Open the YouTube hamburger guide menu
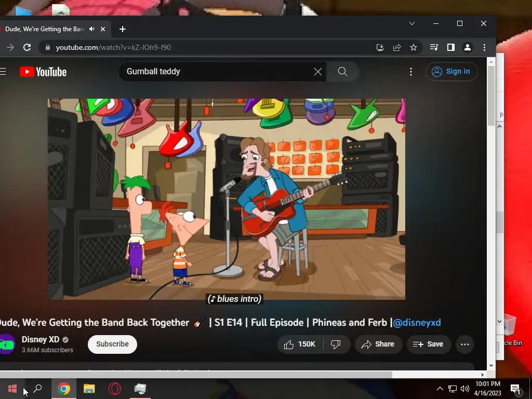This screenshot has width=532, height=399. tap(3, 72)
